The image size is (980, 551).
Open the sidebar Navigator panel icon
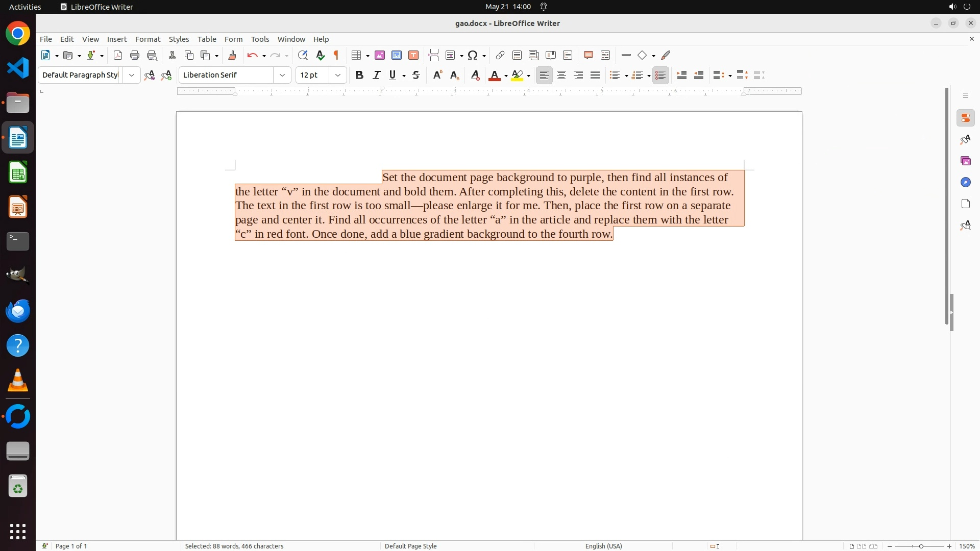(965, 182)
